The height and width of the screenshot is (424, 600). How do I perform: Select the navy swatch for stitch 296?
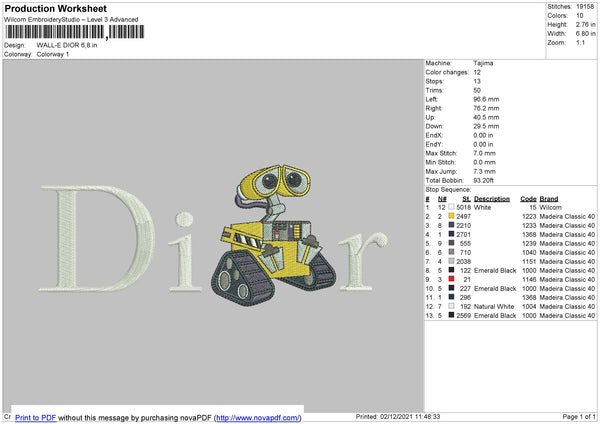click(452, 297)
